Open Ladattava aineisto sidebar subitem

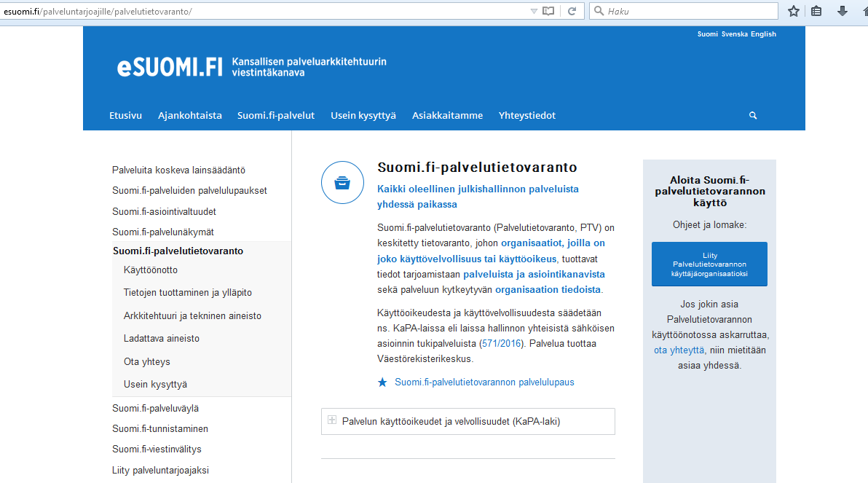tap(161, 339)
